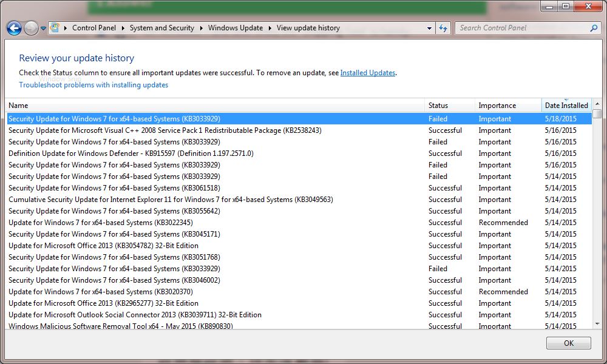Viewport: 607px width, 364px height.
Task: Click the vertical scrollbar thumb
Action: tap(597, 113)
